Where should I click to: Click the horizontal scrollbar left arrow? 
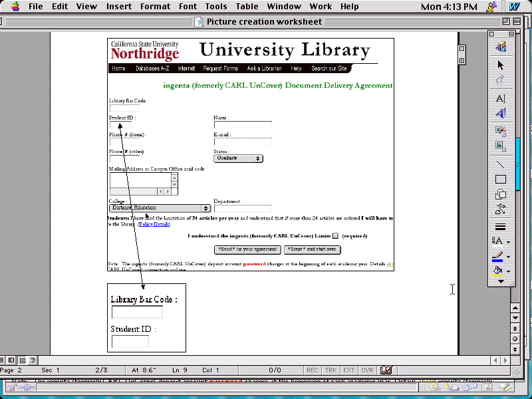pyautogui.click(x=495, y=360)
